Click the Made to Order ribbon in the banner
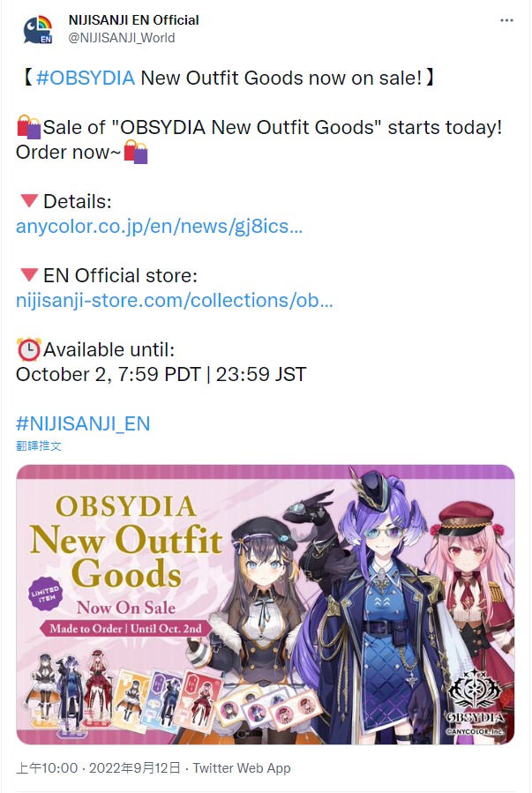 [125, 629]
